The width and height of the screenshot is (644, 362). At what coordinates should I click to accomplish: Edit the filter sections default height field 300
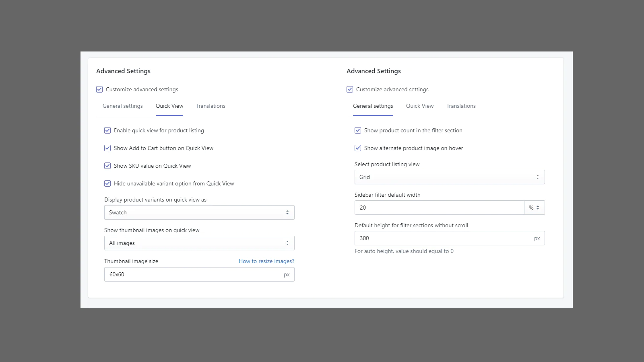[x=450, y=238]
